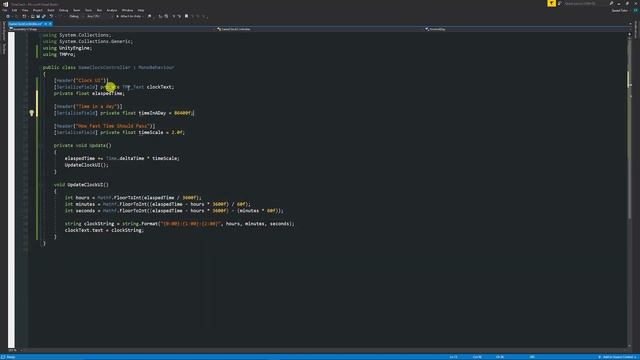Click the Header 'Clock UI' attribute

(x=81, y=80)
